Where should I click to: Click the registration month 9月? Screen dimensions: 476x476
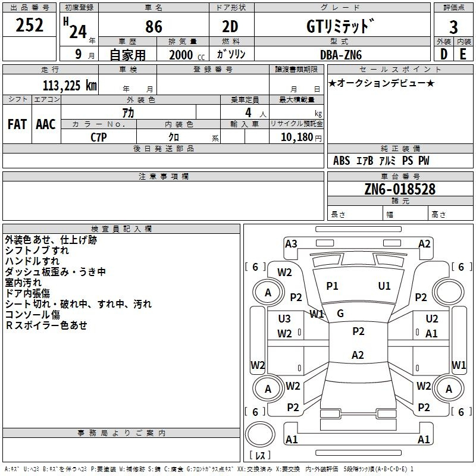point(84,54)
